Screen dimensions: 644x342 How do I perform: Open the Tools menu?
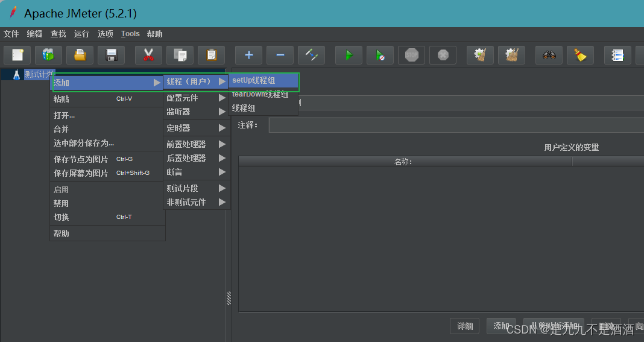click(x=130, y=34)
